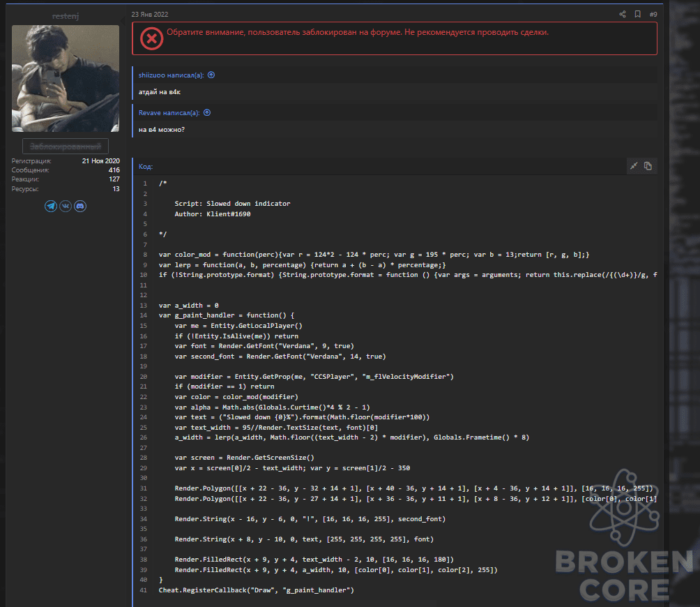Viewport: 700px width, 607px height.
Task: Click the 'Заблокированный' user banner
Action: (65, 147)
